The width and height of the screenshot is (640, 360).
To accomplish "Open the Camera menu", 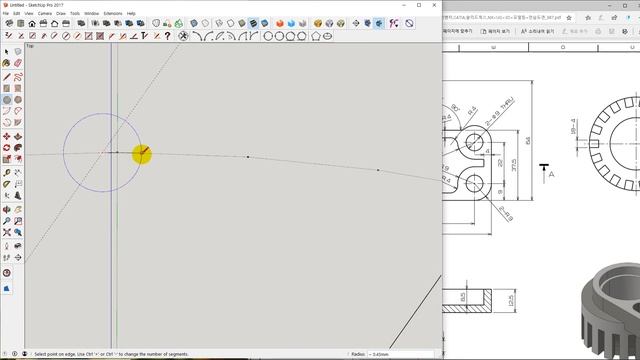I will [x=44, y=13].
